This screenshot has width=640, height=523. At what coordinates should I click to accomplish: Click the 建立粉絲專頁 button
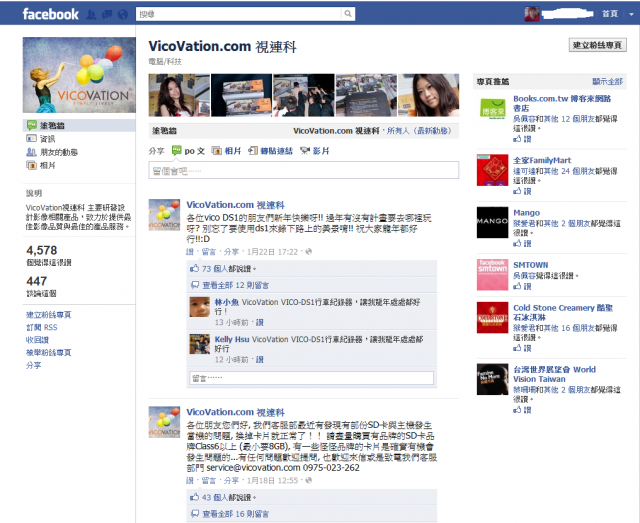(x=597, y=45)
